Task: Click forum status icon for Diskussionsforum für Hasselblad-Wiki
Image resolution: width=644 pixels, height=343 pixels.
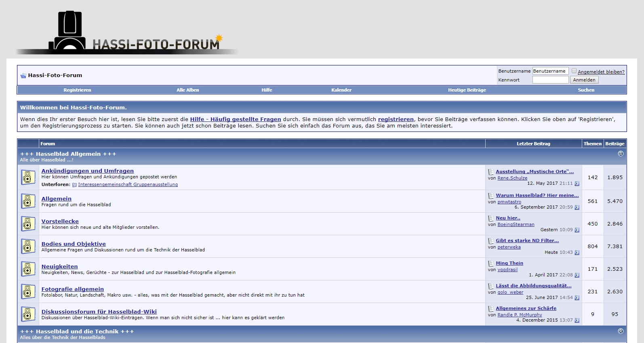Action: coord(28,314)
